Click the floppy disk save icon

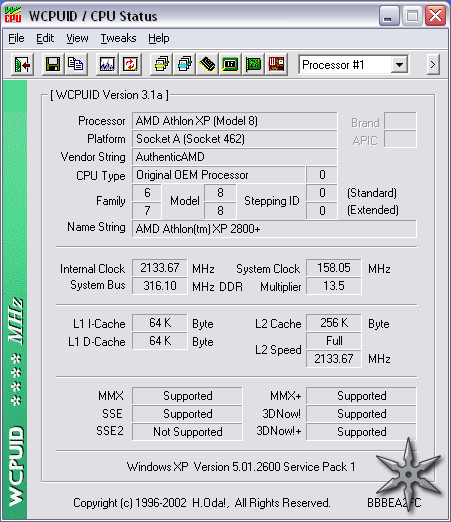[53, 64]
